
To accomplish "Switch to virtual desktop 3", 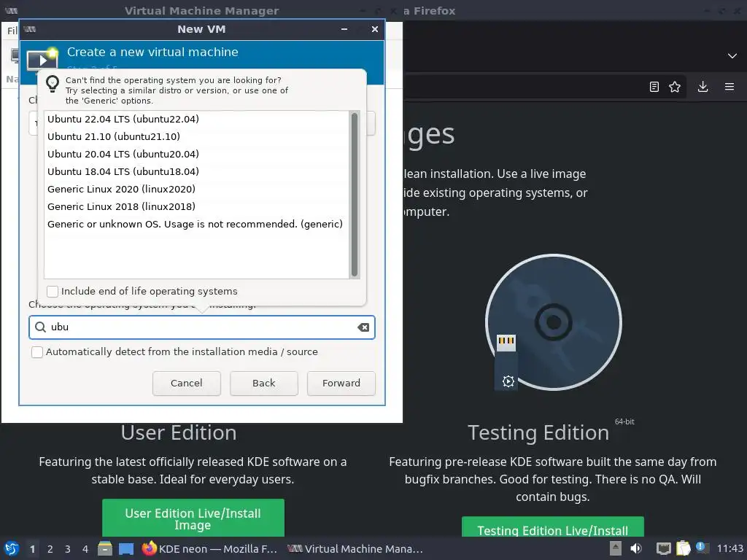I will point(68,549).
